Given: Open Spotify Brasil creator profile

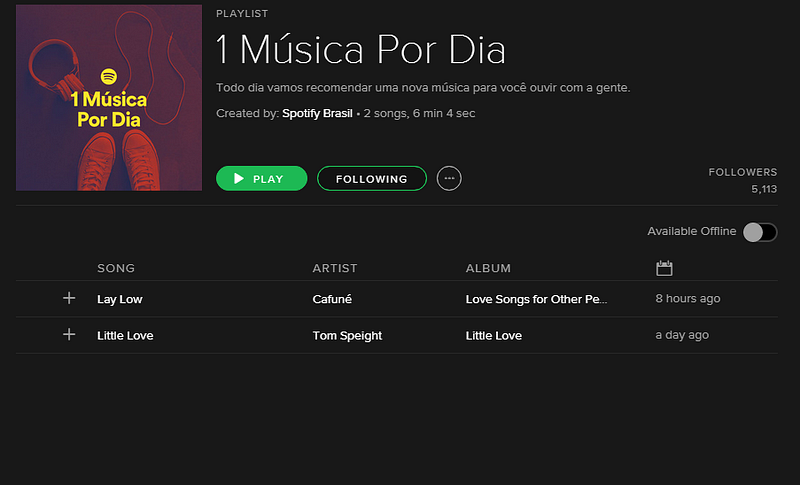Looking at the screenshot, I should pyautogui.click(x=317, y=113).
